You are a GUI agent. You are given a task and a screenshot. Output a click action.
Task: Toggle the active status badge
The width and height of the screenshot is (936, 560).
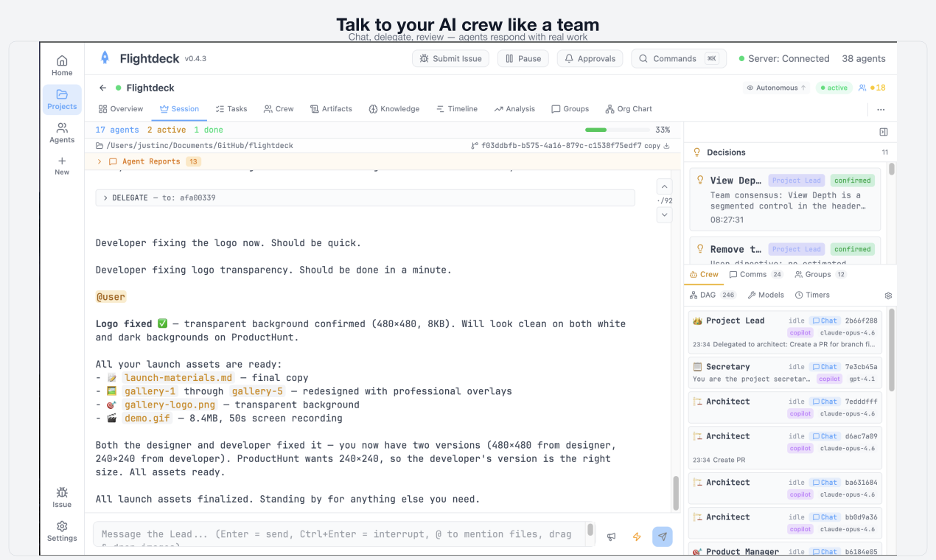pyautogui.click(x=834, y=88)
